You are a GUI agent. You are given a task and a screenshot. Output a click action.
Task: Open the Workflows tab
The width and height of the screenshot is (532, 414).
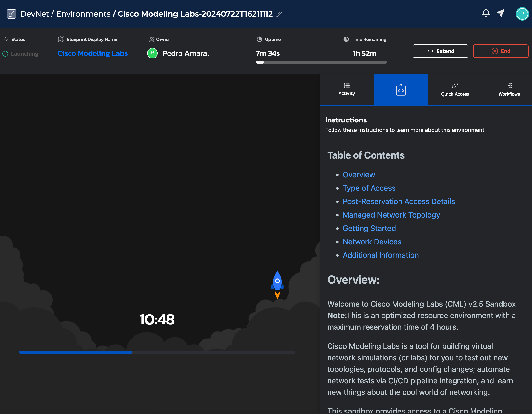(x=509, y=90)
